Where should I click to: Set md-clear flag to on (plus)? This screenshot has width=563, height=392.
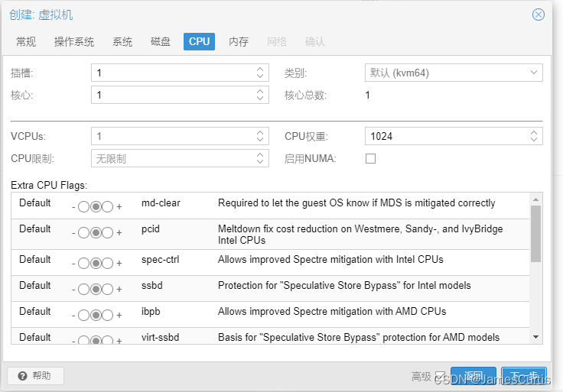(107, 207)
